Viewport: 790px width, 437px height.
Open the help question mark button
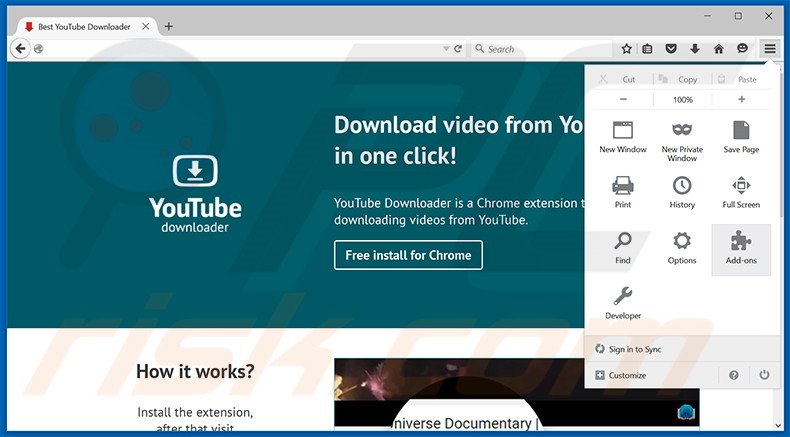(x=734, y=375)
